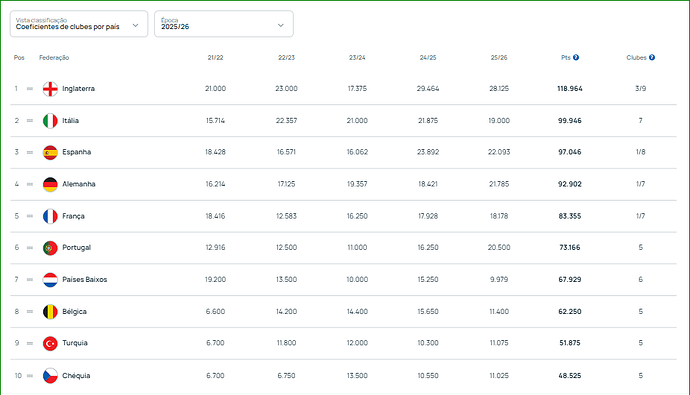
Task: Expand the Época 2025/26 season selector
Action: 224,24
